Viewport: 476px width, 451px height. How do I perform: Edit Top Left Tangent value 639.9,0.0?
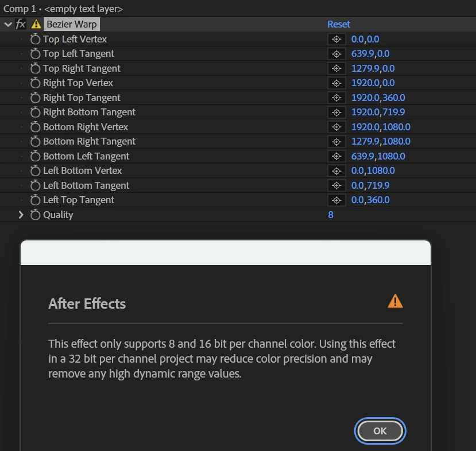[370, 54]
